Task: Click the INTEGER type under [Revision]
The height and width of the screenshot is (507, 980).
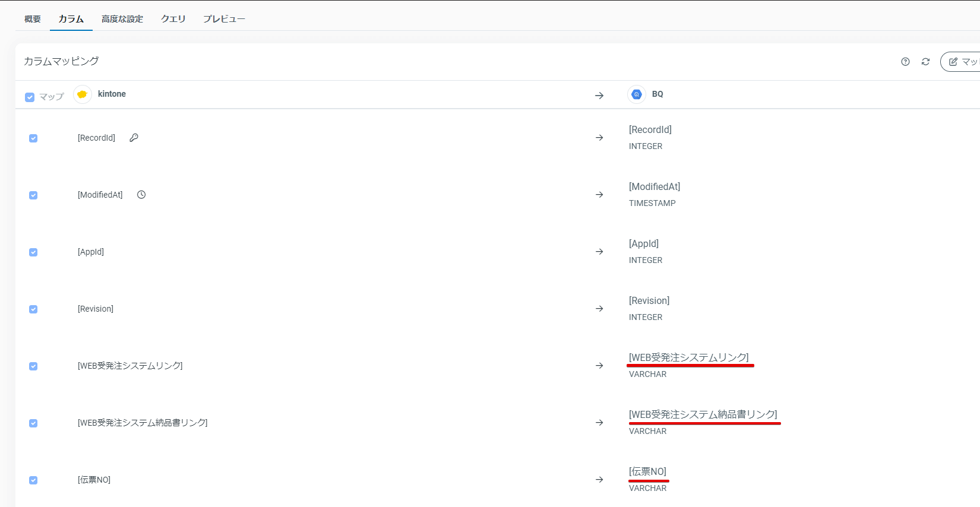Action: [646, 317]
